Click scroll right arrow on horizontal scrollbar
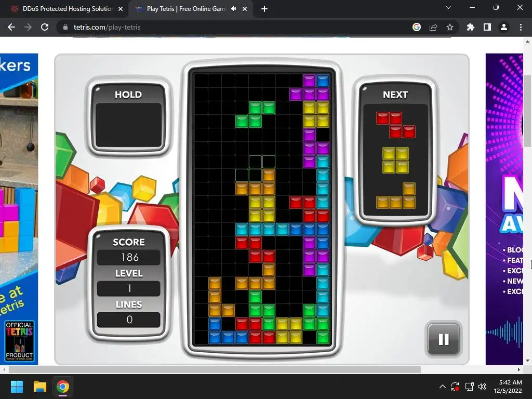Screen dimensions: 532x399 pyautogui.click(x=519, y=369)
